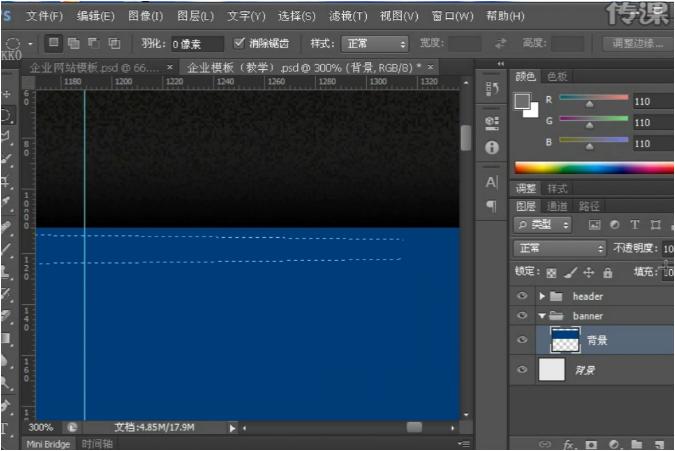The height and width of the screenshot is (451, 675).
Task: Click the 调整边缘... button
Action: pos(638,43)
